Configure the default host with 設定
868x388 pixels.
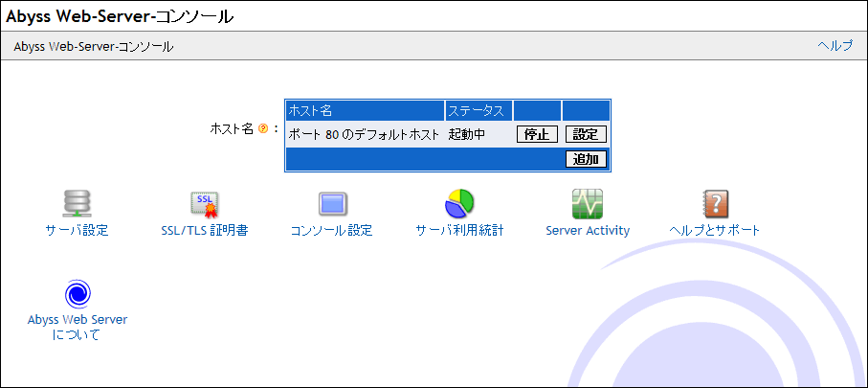[586, 134]
